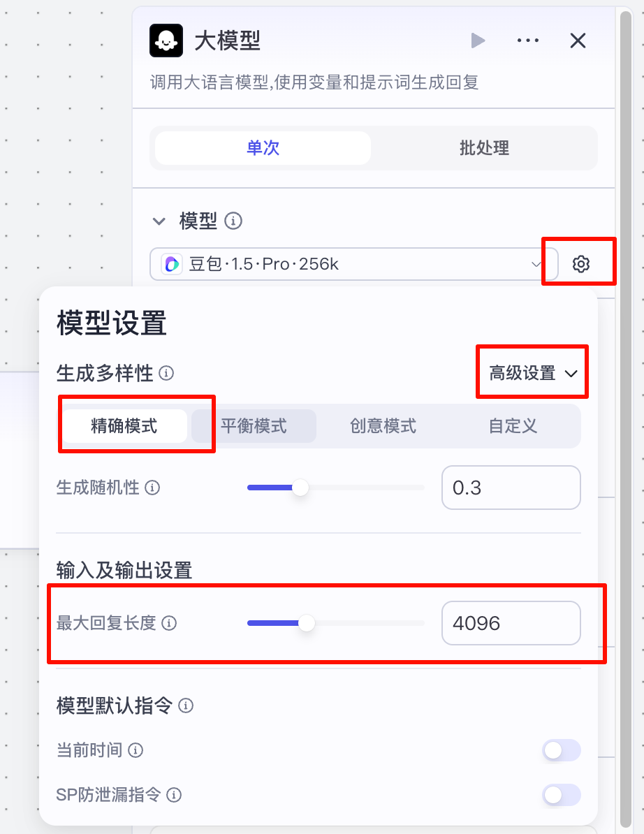Open the 豆包·1.5·Pro·256k model dropdown
This screenshot has width=644, height=834.
tap(353, 264)
